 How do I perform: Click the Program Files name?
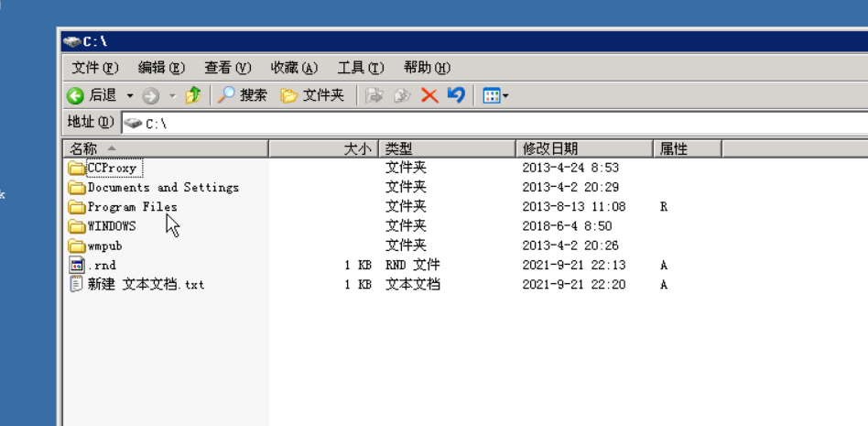pos(132,207)
